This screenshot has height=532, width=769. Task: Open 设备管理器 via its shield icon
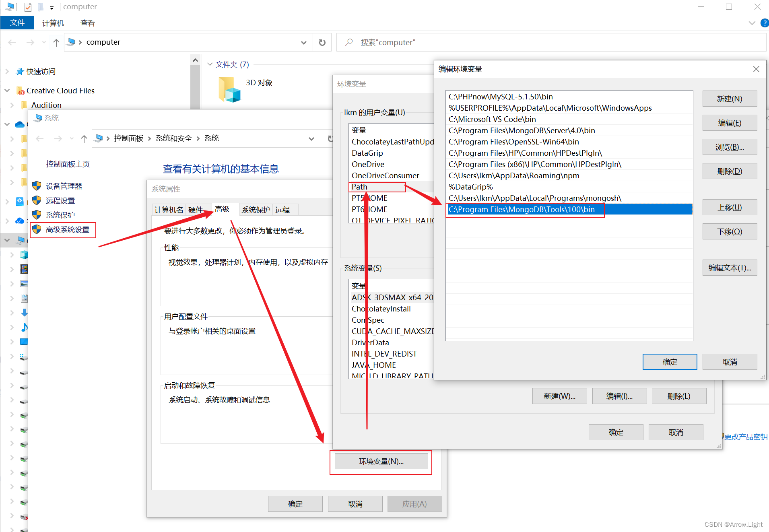(x=37, y=186)
